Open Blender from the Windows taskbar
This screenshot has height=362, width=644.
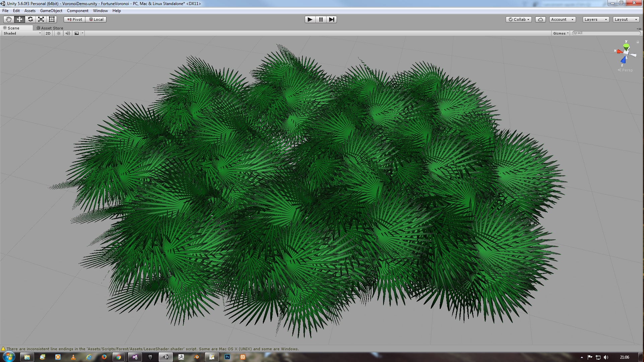pyautogui.click(x=197, y=357)
